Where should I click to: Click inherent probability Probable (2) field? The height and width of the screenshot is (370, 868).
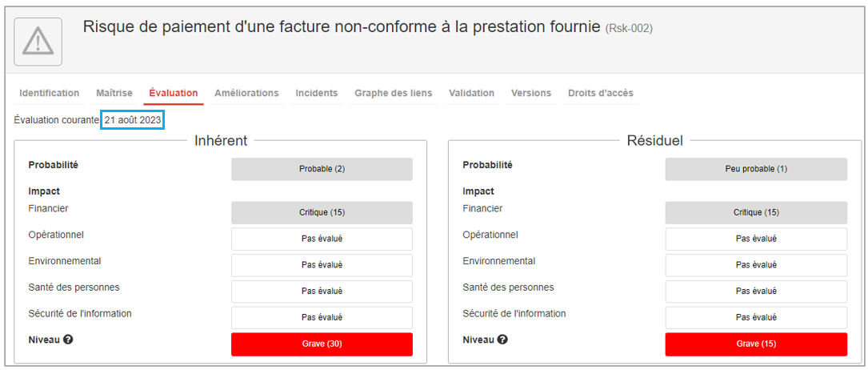tap(322, 169)
